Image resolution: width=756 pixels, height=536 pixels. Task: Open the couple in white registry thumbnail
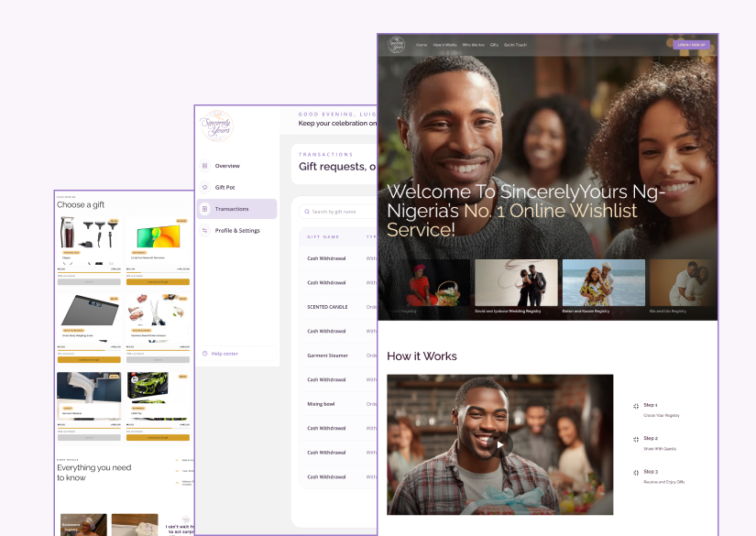684,282
